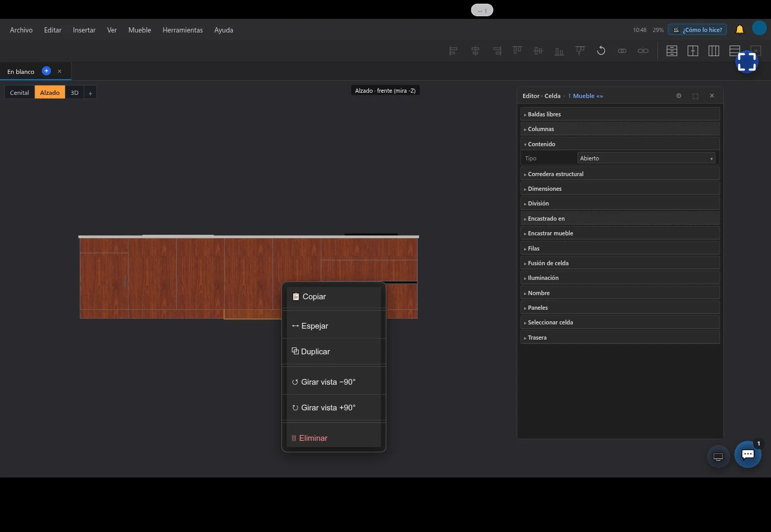Open the Tipo dropdown showing Abierto
The width and height of the screenshot is (771, 532).
[646, 158]
